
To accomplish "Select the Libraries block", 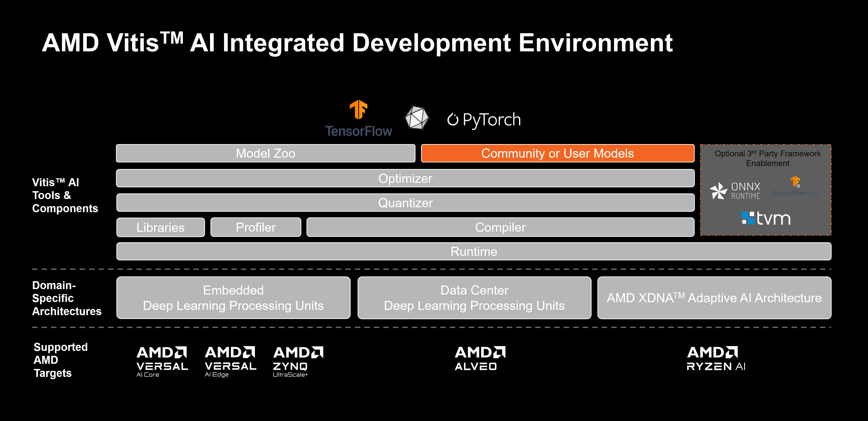I will (160, 227).
